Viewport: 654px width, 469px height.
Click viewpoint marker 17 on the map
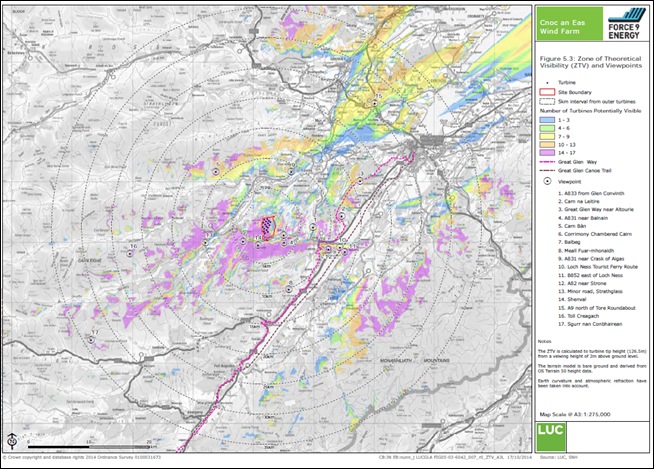[x=91, y=340]
